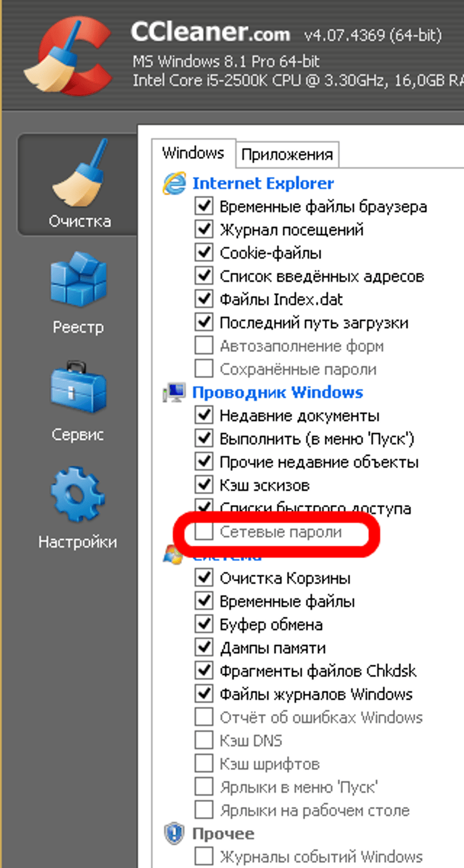
Task: Uncheck Прочие недавние объекты
Action: (x=204, y=462)
